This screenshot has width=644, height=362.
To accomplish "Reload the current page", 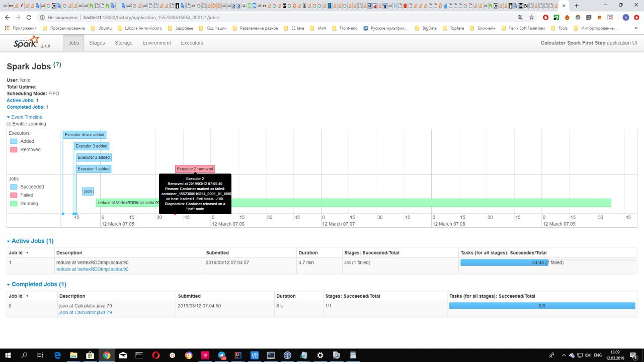I will click(x=30, y=17).
